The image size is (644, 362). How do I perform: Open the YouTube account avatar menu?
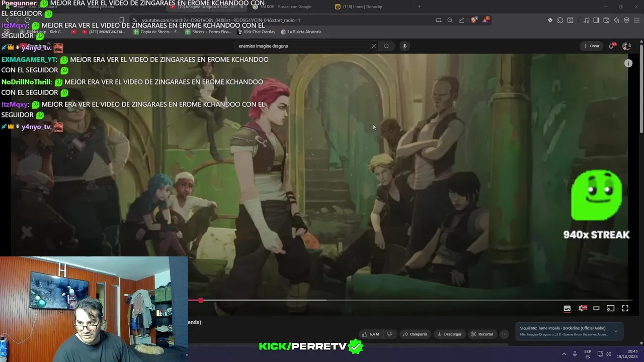[x=626, y=46]
